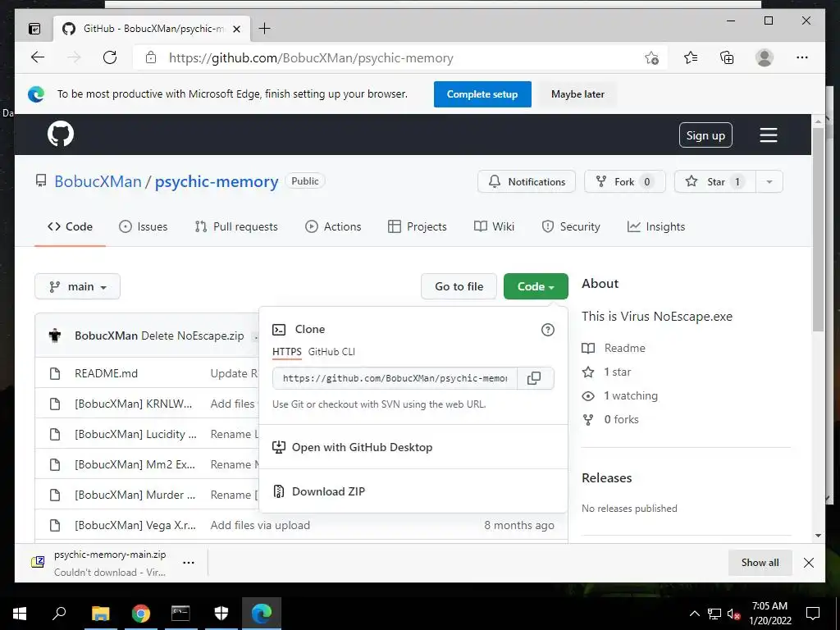Open the Projects tab
The image size is (840, 630).
point(418,226)
